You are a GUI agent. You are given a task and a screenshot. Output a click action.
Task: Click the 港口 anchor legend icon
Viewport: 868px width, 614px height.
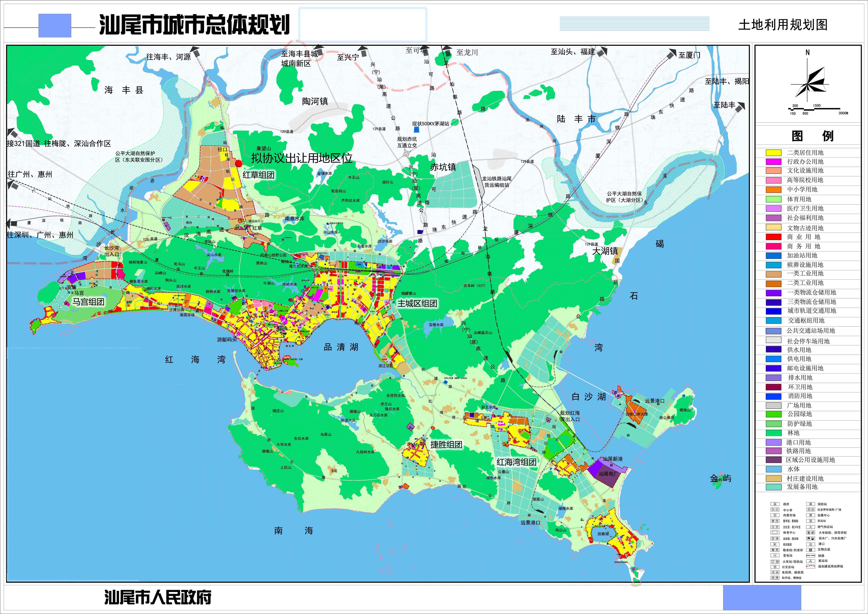point(811,544)
